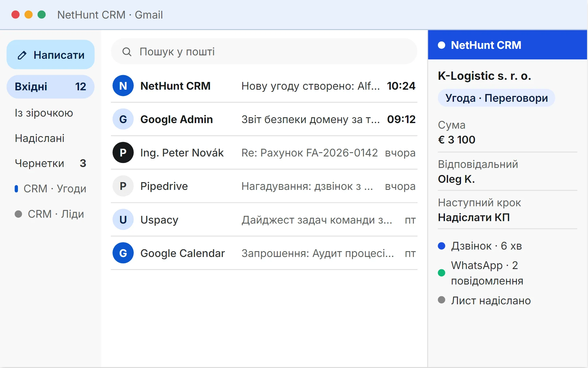588x368 pixels.
Task: Open email Запрошення: Аудит процесі
Action: (x=264, y=253)
